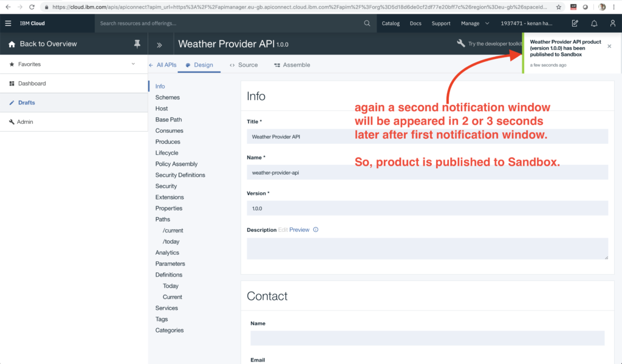Jump to Analytics section
Viewport: 622px width, 364px height.
[167, 253]
